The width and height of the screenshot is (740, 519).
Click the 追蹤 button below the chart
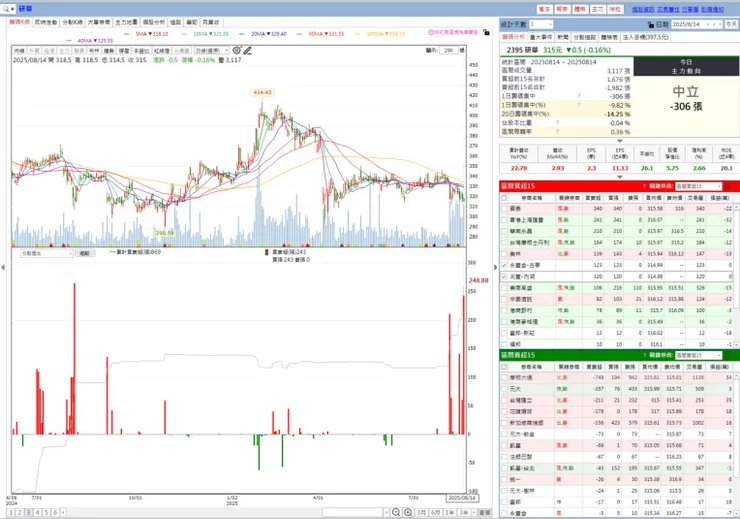(85, 253)
